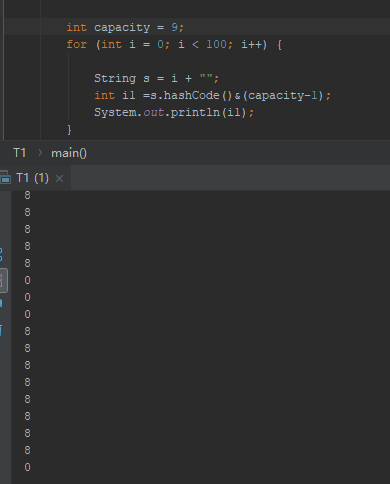The image size is (390, 484).
Task: Click the line 'String s = i + "";'
Action: tap(156, 78)
